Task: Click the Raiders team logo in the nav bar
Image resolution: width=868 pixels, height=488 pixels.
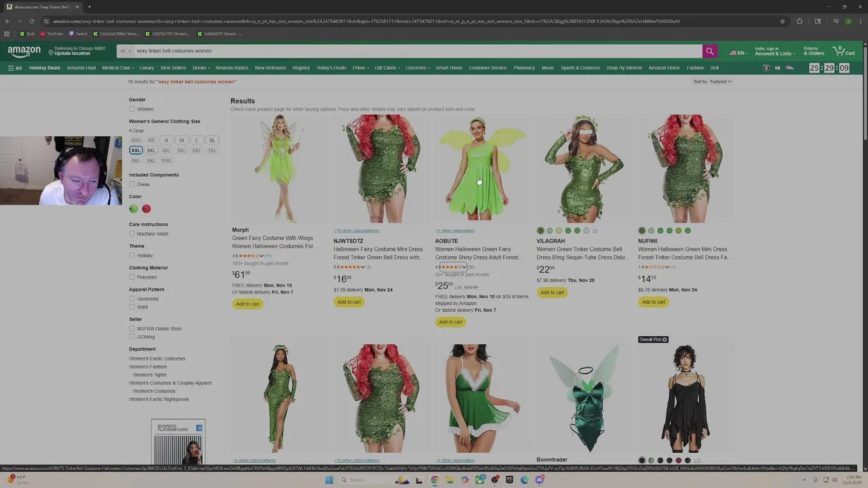Action: pyautogui.click(x=766, y=68)
